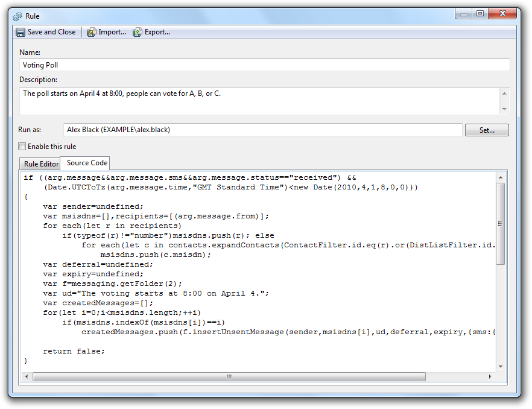Viewport: 532px width, 409px height.
Task: Click the horizontal scrollbar right arrow
Action: [491, 376]
